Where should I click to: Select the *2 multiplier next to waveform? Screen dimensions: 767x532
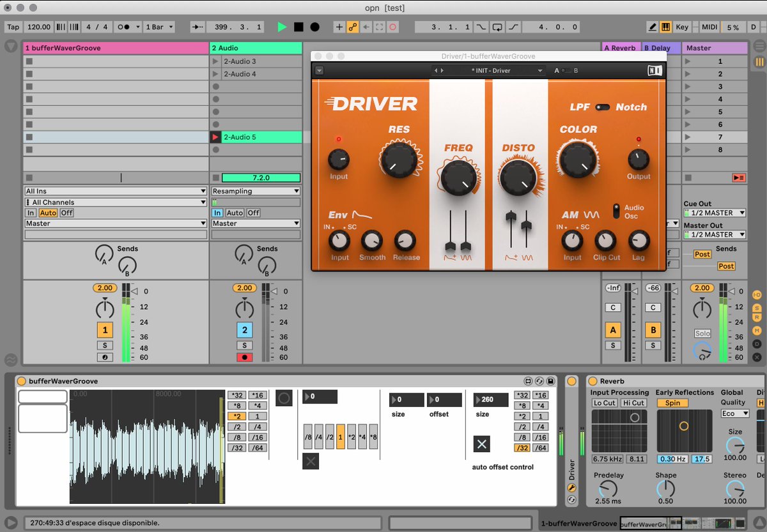(x=237, y=416)
